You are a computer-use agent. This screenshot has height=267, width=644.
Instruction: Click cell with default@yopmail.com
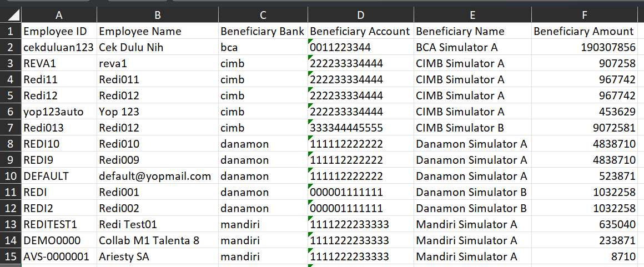pyautogui.click(x=157, y=176)
